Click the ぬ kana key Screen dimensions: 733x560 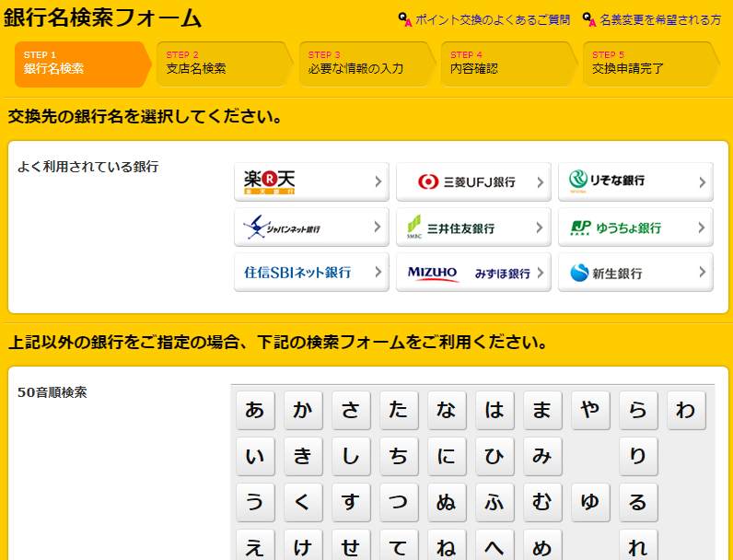(x=447, y=502)
